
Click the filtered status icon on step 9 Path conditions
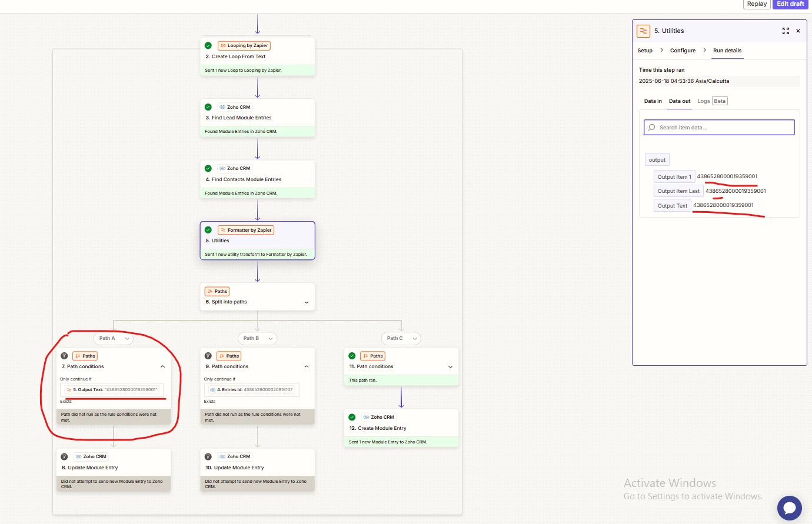coord(208,356)
